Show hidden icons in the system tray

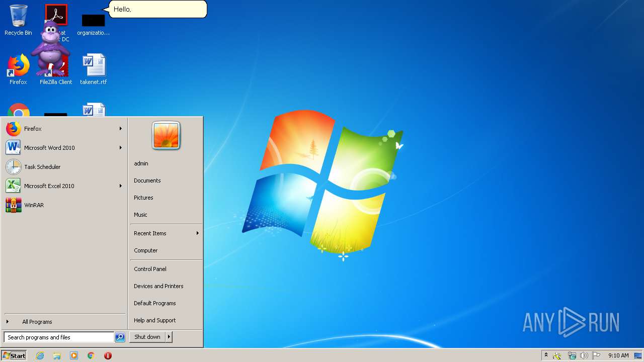546,355
